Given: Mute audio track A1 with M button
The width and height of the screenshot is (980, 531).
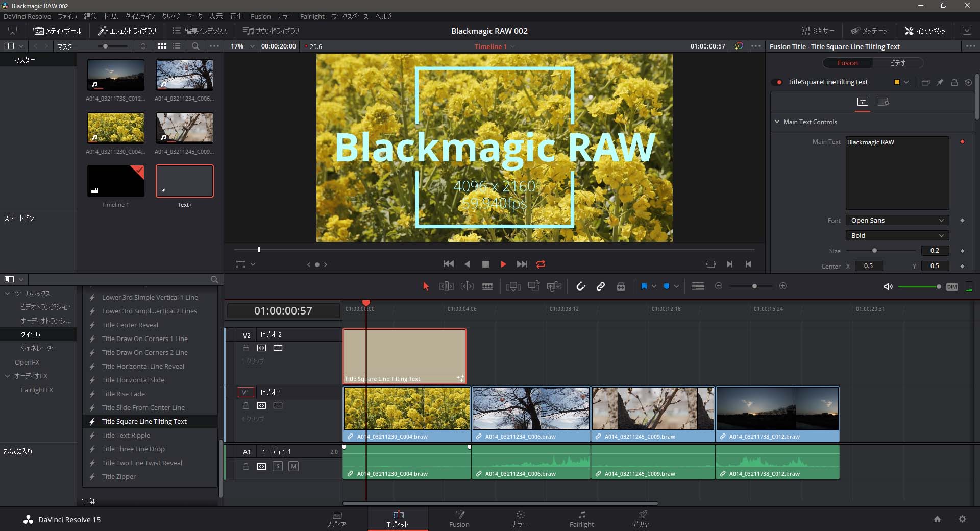Looking at the screenshot, I should tap(293, 466).
